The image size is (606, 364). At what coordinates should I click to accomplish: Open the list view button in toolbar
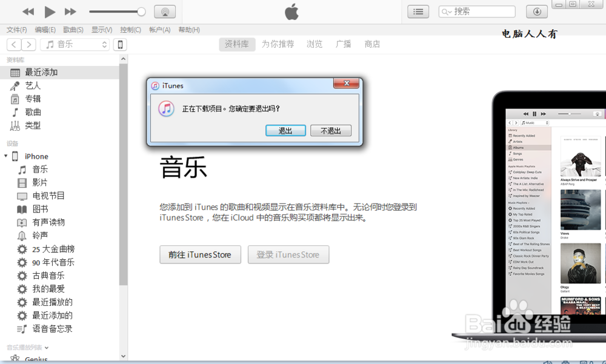coord(418,12)
